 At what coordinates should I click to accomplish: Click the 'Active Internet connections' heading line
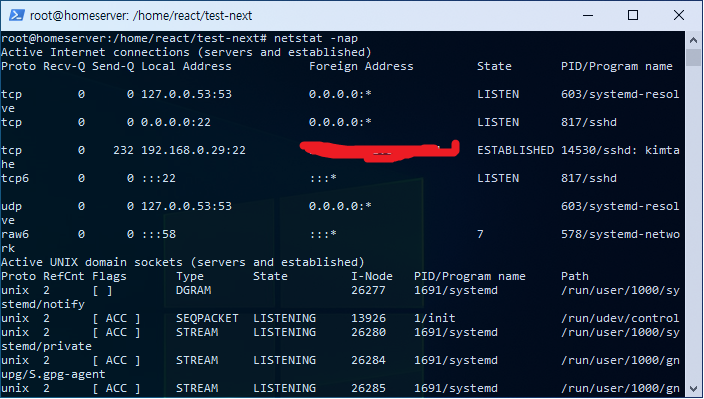(x=186, y=53)
